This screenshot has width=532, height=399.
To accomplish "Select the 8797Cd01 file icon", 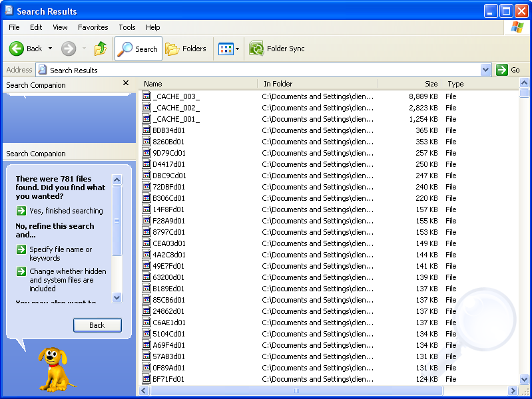I will pos(146,232).
